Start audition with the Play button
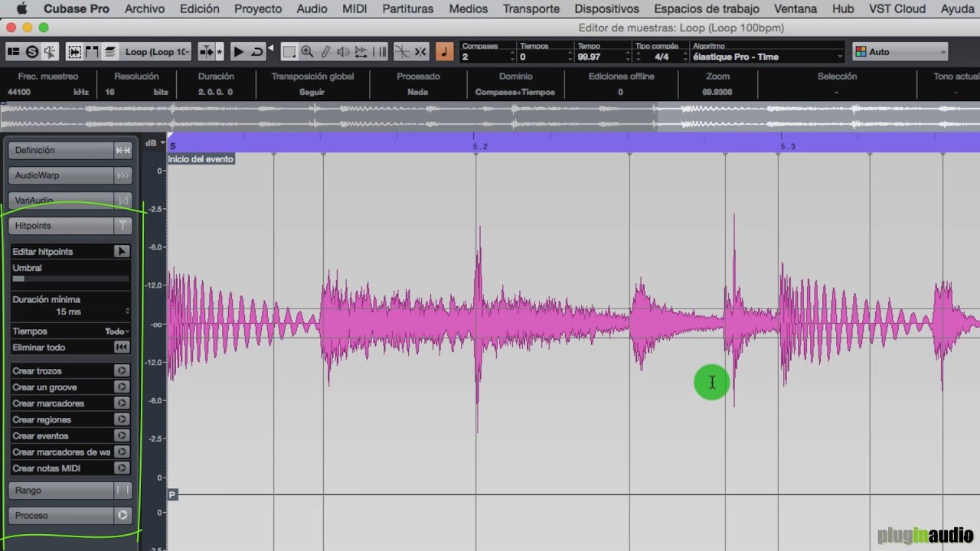The image size is (980, 551). click(x=238, y=52)
